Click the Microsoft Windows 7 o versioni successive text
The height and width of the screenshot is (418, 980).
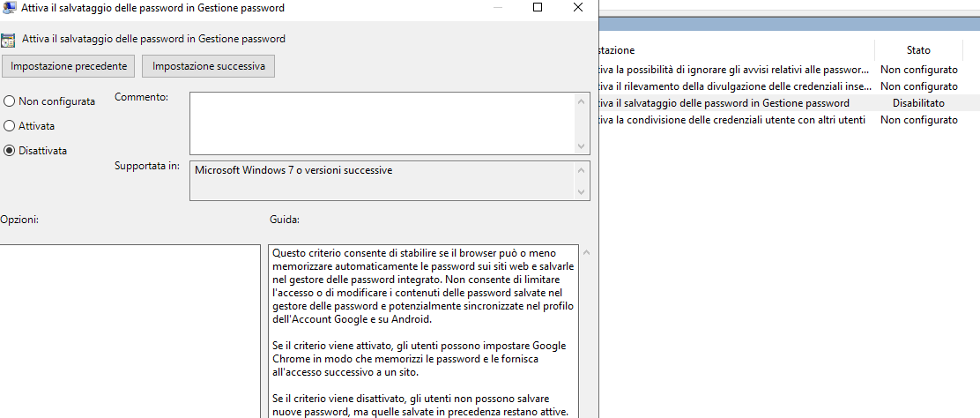click(x=293, y=170)
